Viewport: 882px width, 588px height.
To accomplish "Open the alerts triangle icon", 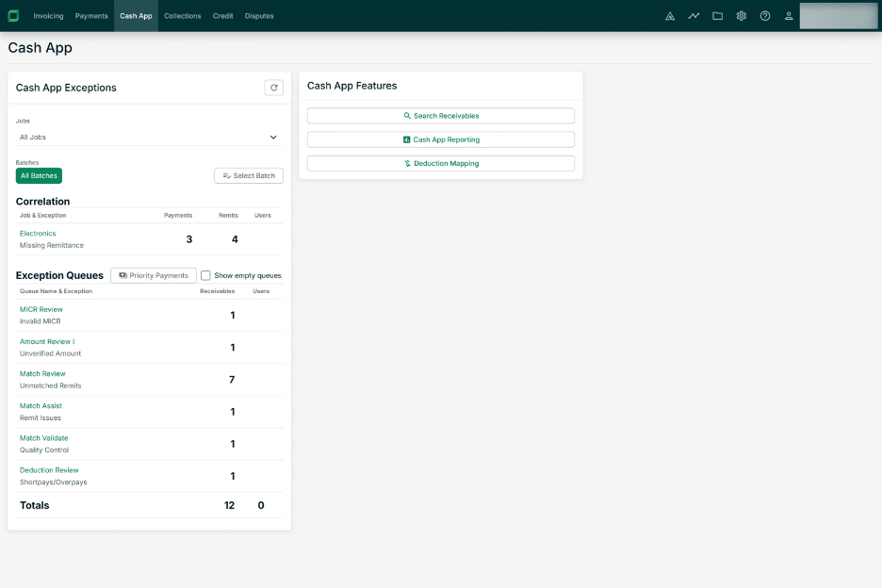I will pyautogui.click(x=670, y=16).
